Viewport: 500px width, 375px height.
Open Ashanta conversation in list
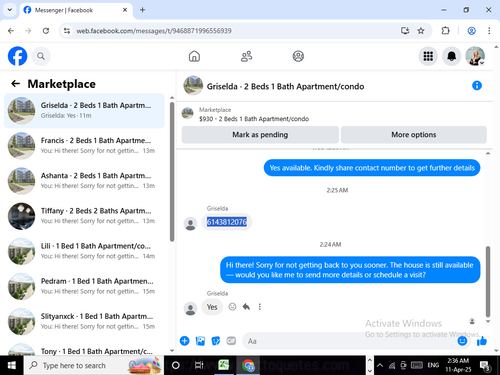tap(84, 181)
